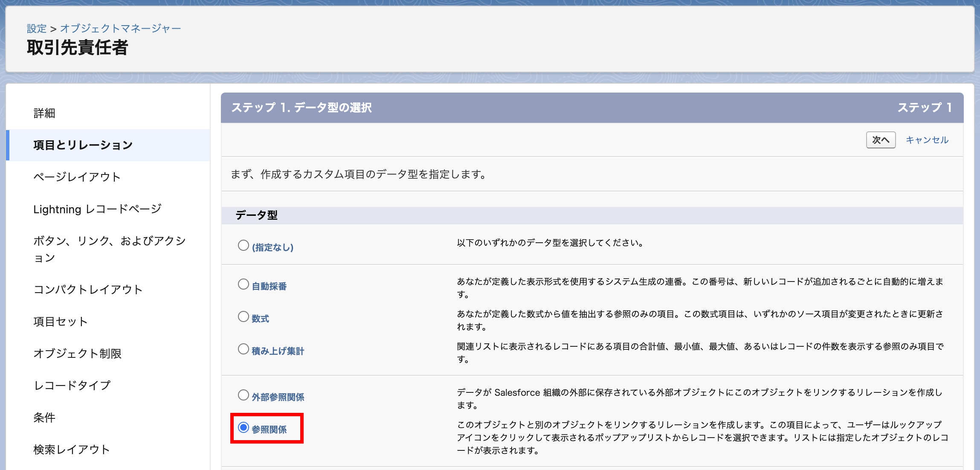980x470 pixels.
Task: Go to オブジェクトマネージャー breadcrumb link
Action: click(120, 29)
